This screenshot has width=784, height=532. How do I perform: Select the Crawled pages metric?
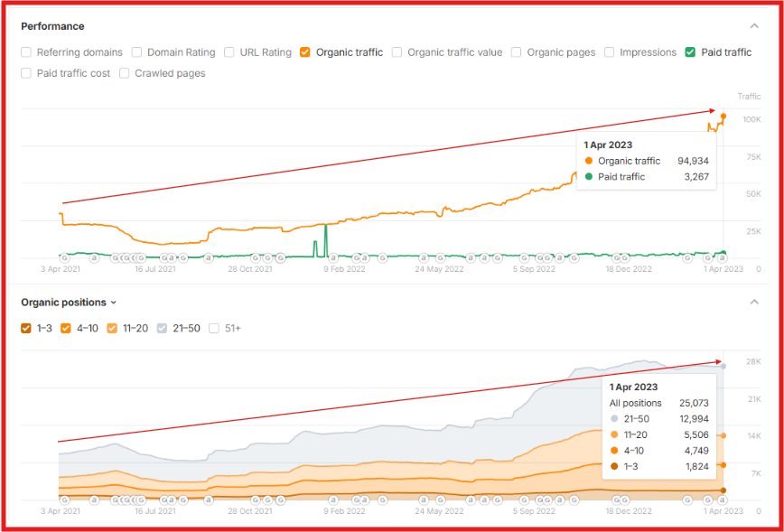pos(125,73)
